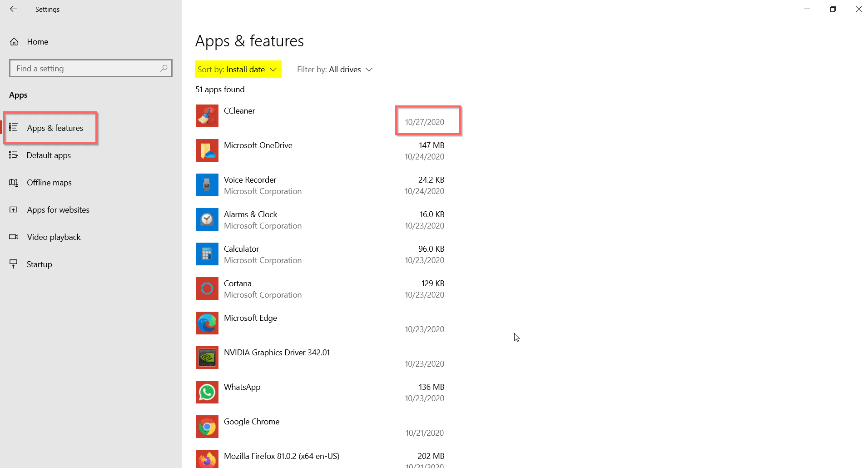Click the Startup icon
Viewport: 868px width, 468px height.
point(14,264)
